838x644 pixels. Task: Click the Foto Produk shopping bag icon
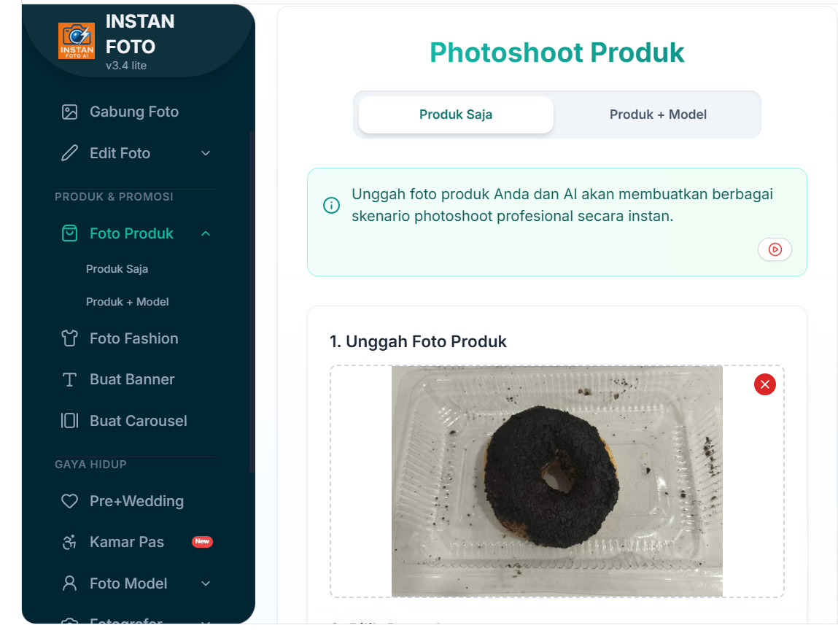click(x=69, y=233)
